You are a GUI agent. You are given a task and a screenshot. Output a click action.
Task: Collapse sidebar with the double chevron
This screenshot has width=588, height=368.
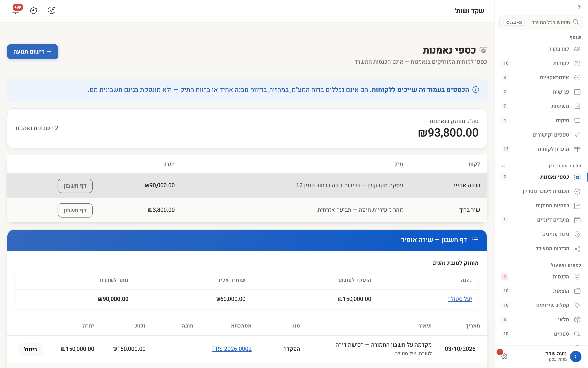tap(579, 7)
